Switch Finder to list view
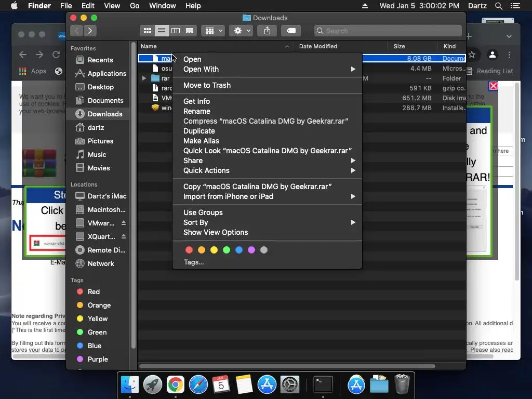Screen dimensions: 532x399 [162, 31]
